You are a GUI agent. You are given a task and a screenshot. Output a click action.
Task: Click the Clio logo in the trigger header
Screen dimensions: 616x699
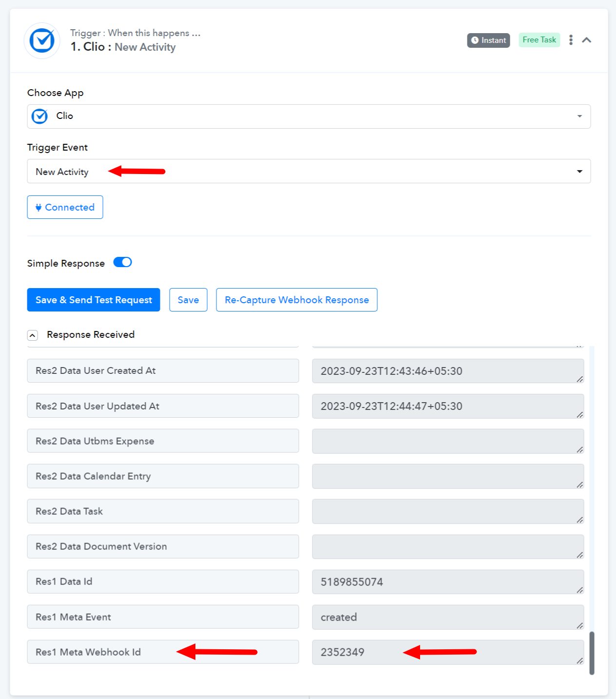point(42,40)
